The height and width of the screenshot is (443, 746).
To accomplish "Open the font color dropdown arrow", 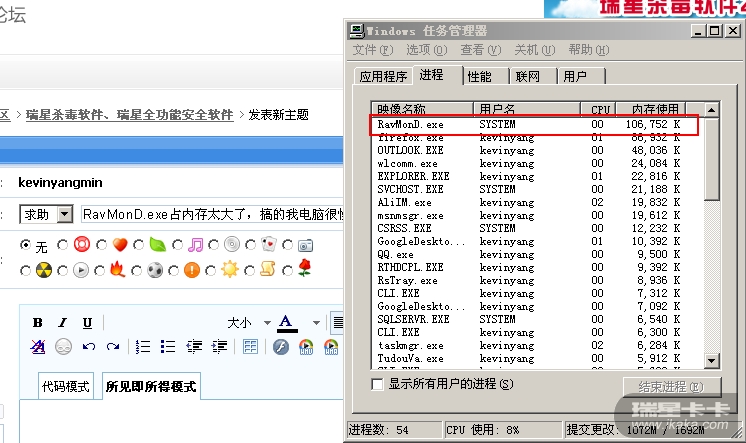I will pyautogui.click(x=316, y=323).
